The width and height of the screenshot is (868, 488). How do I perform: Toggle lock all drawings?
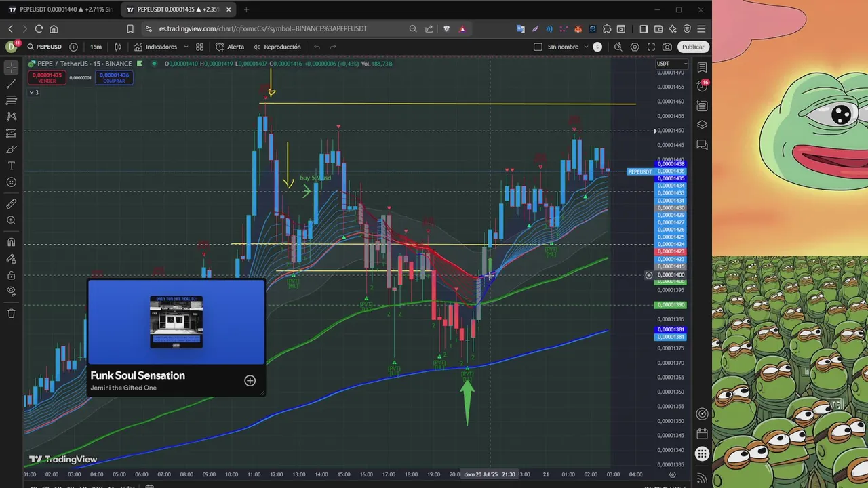pos(12,275)
